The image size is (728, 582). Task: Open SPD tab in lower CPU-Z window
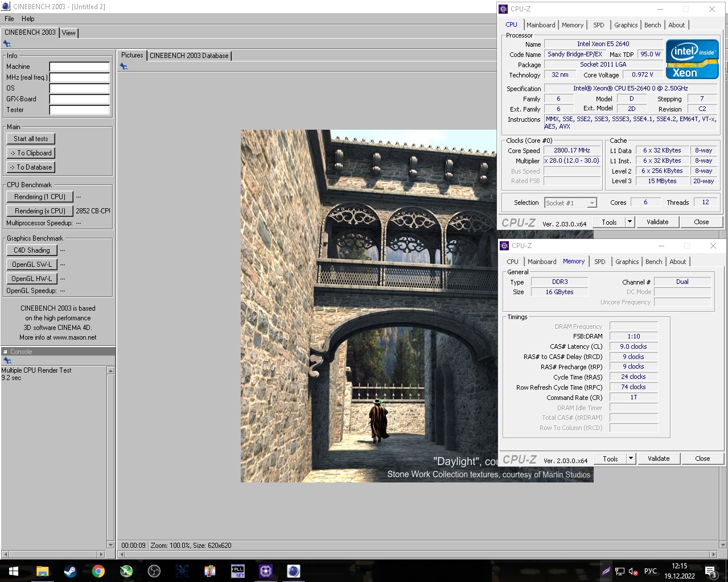tap(600, 262)
